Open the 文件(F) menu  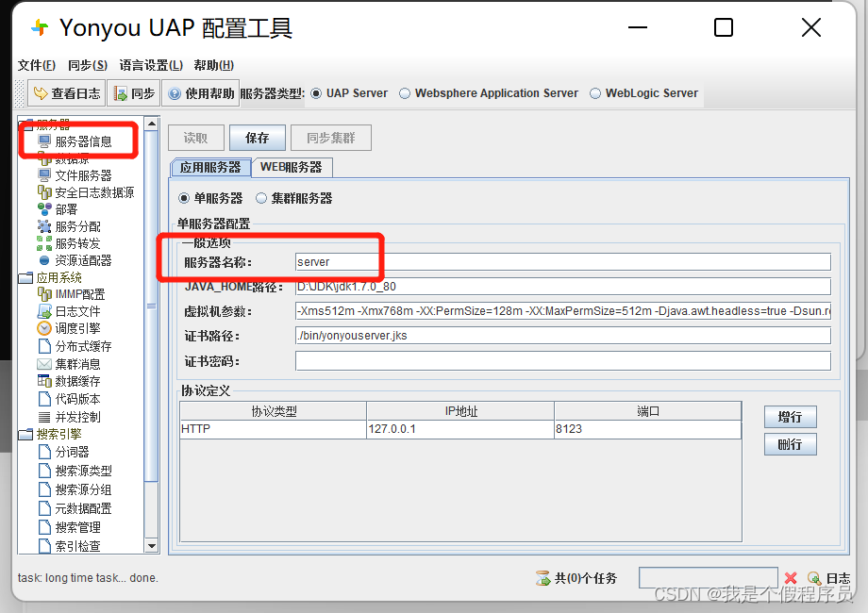(x=37, y=65)
